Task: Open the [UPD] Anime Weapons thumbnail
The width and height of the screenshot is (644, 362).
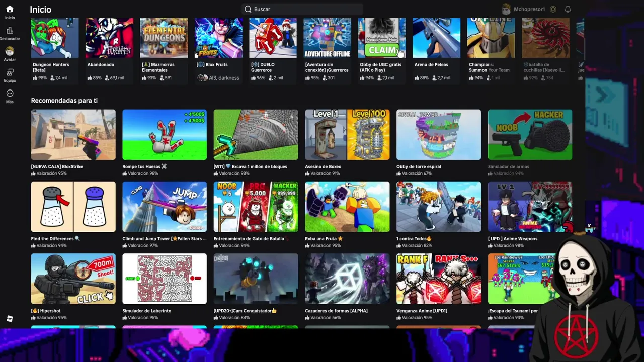Action: [530, 207]
